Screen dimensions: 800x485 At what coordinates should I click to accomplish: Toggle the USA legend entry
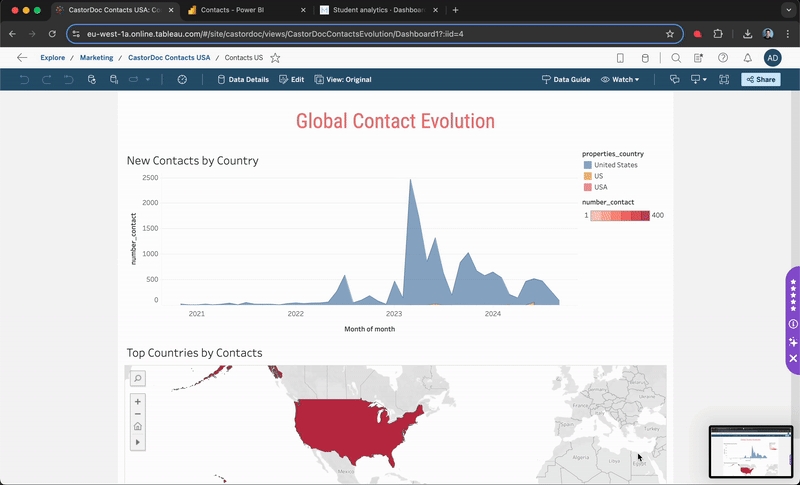601,187
